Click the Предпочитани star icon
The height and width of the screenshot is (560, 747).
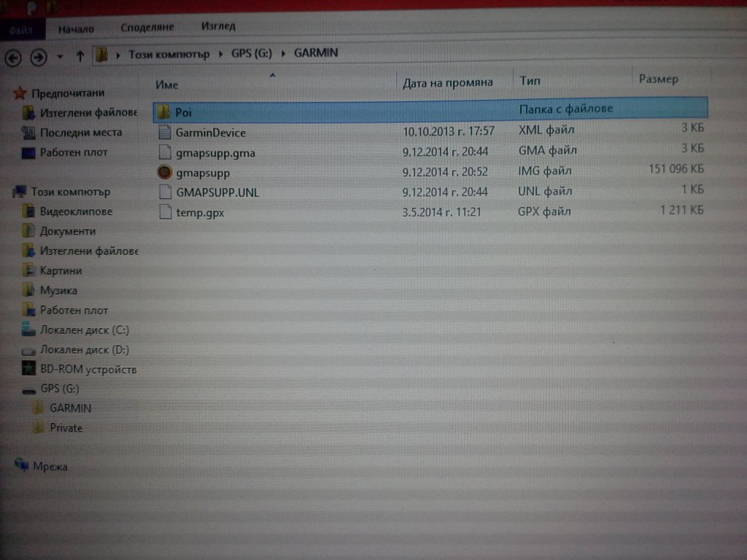point(20,93)
